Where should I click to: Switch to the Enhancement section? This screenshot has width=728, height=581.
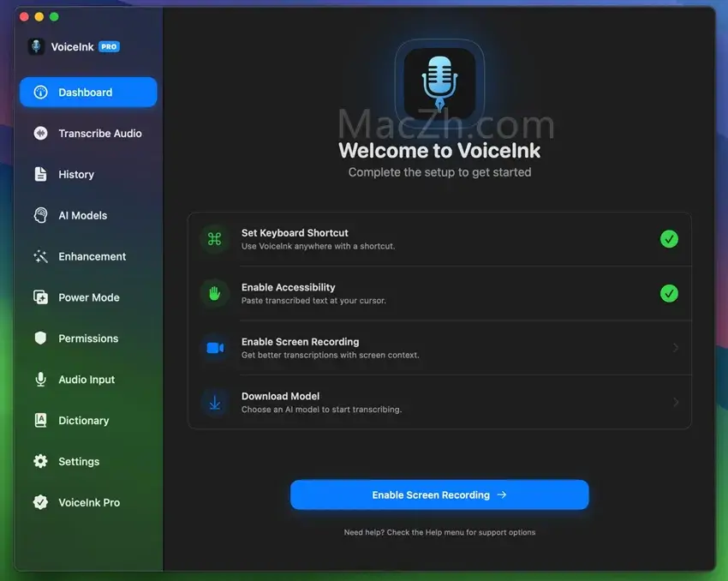[x=88, y=256]
